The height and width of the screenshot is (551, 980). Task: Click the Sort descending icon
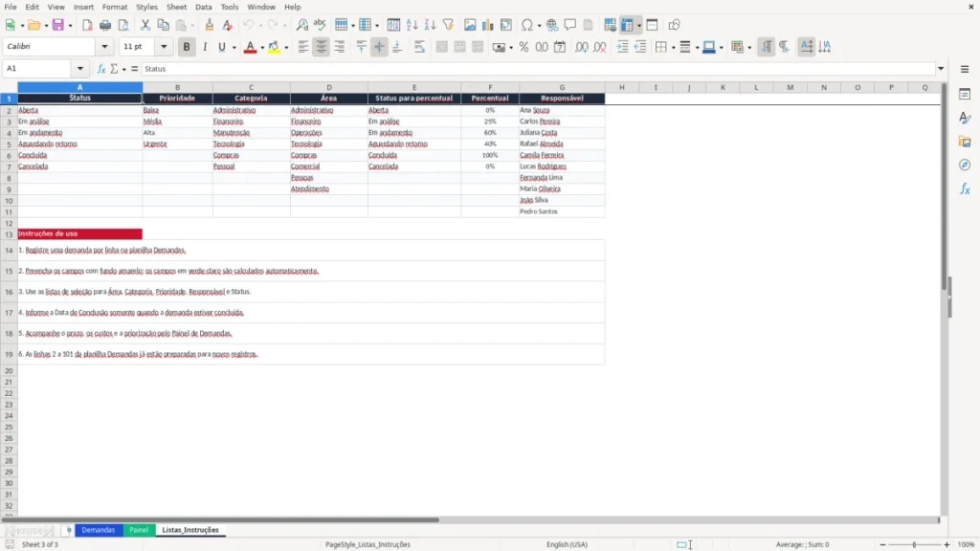[x=430, y=25]
